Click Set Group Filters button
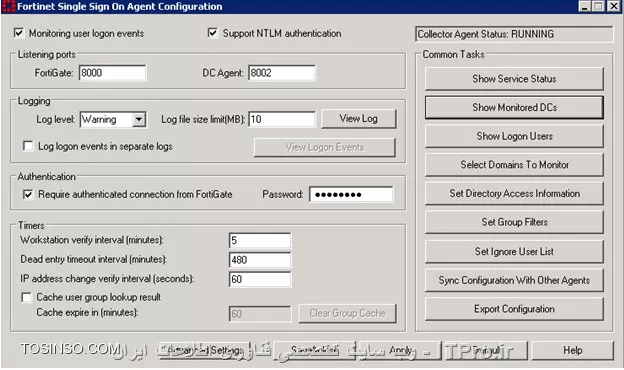The image size is (624, 370). tap(514, 222)
